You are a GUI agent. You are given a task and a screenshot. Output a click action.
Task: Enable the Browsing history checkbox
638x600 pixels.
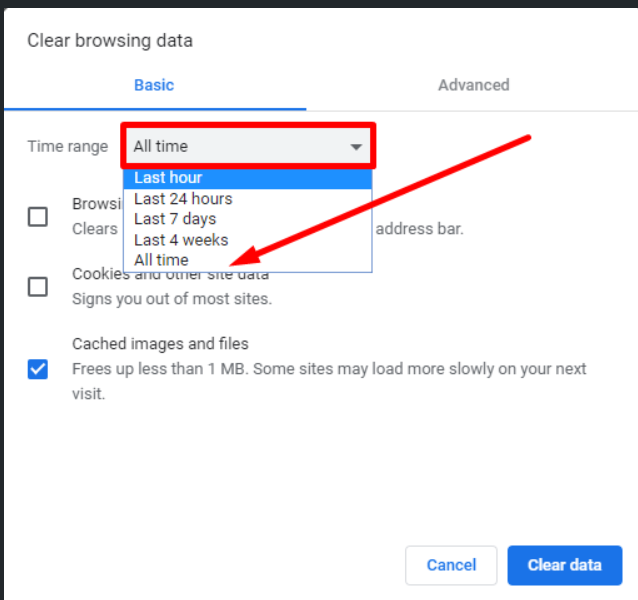(x=38, y=216)
